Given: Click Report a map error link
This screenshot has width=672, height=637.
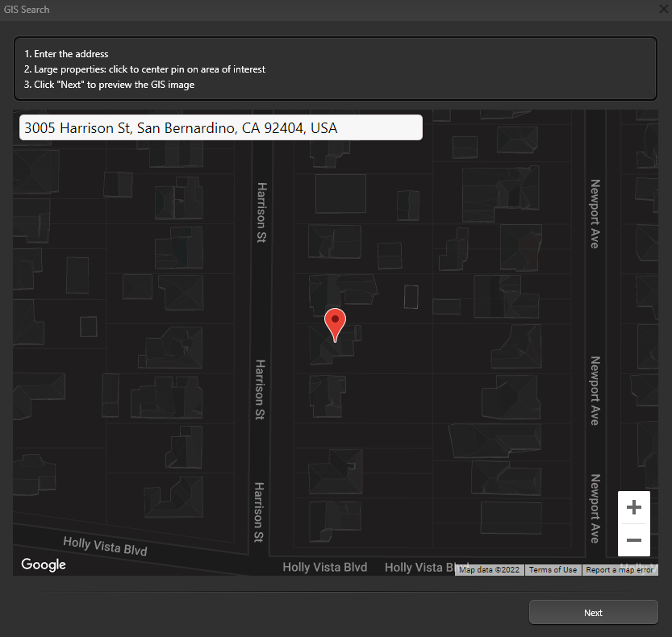Looking at the screenshot, I should [x=619, y=570].
